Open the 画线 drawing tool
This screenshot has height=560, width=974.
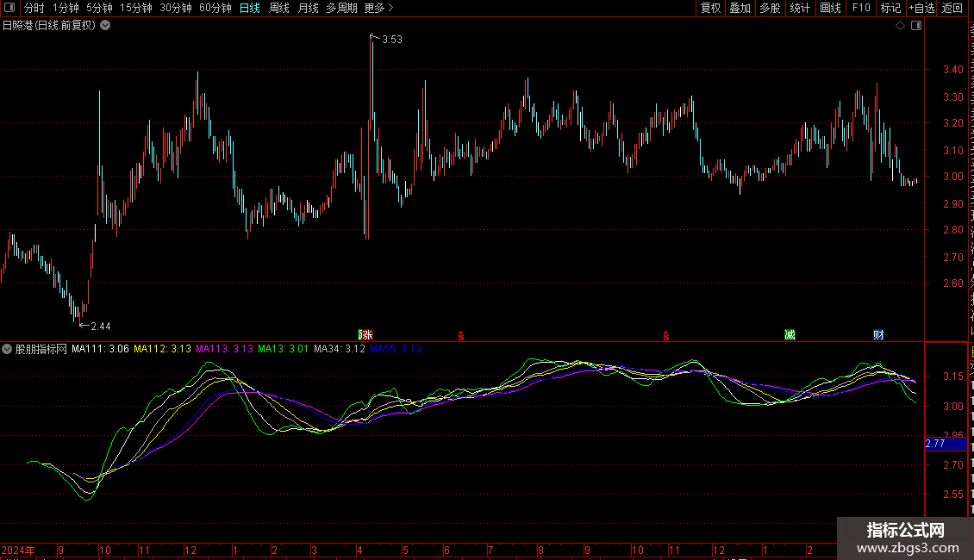pyautogui.click(x=830, y=8)
